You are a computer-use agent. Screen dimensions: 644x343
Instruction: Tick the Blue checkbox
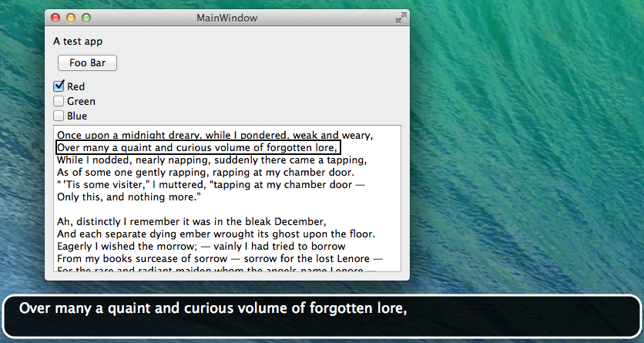59,116
